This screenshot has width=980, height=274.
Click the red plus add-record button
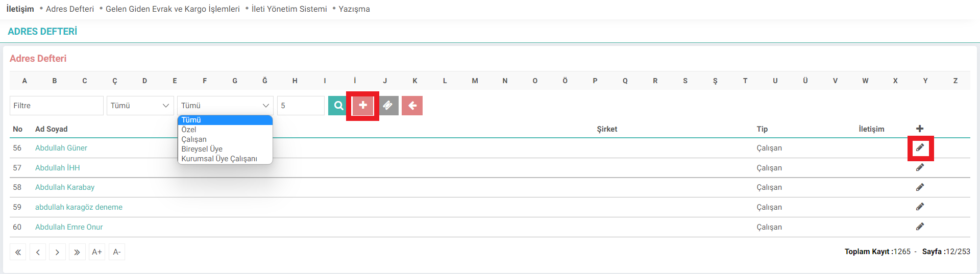pyautogui.click(x=363, y=106)
